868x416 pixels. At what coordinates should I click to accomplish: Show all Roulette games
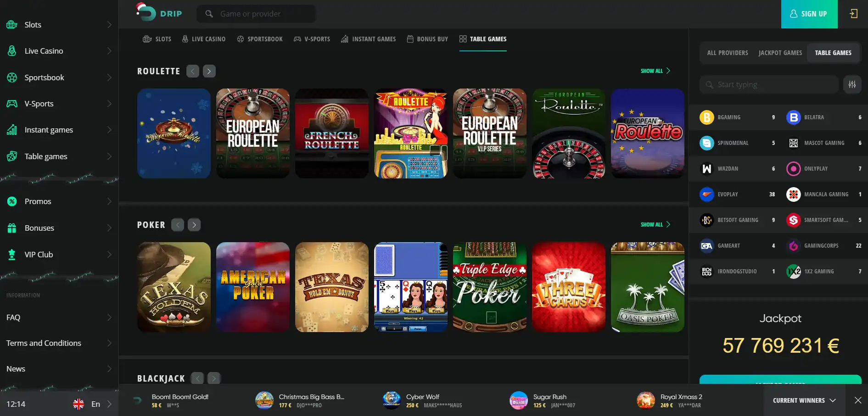[x=655, y=71]
